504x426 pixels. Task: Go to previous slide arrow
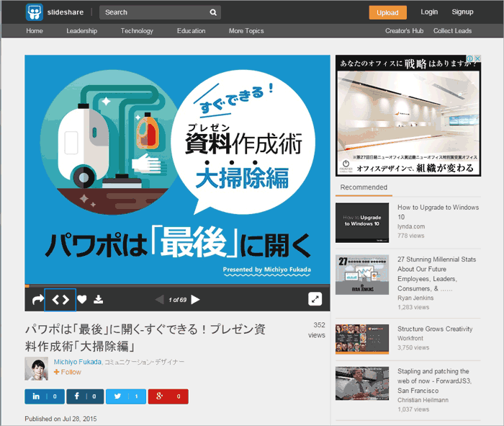(160, 300)
